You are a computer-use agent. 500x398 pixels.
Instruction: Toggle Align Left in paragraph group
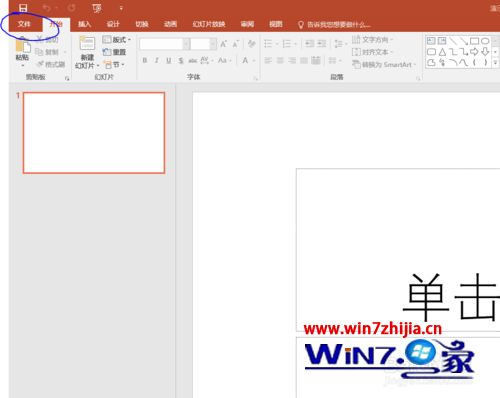click(268, 60)
